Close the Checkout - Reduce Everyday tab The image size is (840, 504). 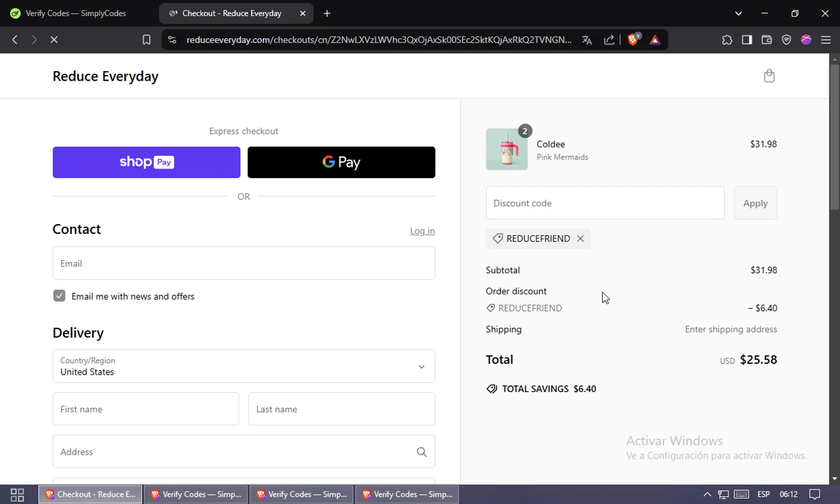coord(303,13)
